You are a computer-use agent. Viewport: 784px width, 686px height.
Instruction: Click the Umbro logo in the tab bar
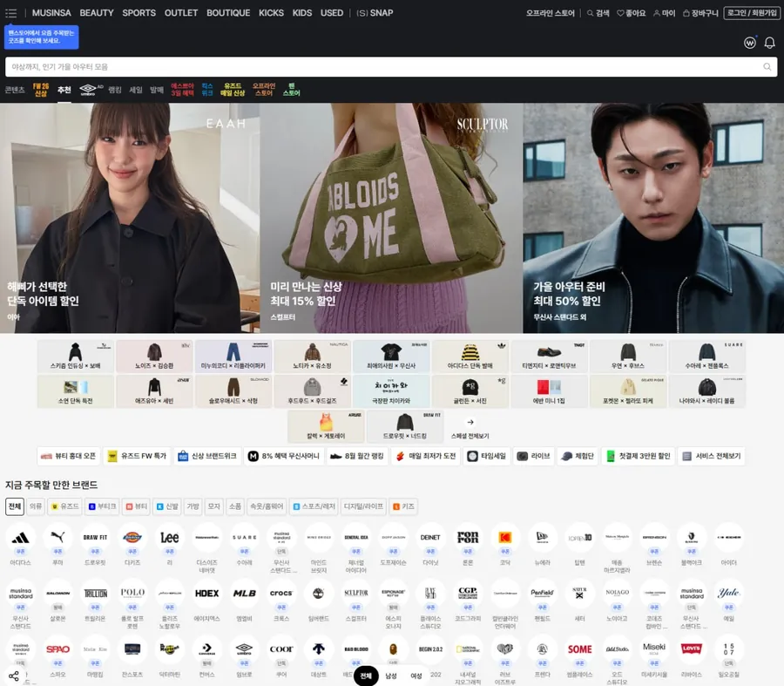[x=88, y=90]
